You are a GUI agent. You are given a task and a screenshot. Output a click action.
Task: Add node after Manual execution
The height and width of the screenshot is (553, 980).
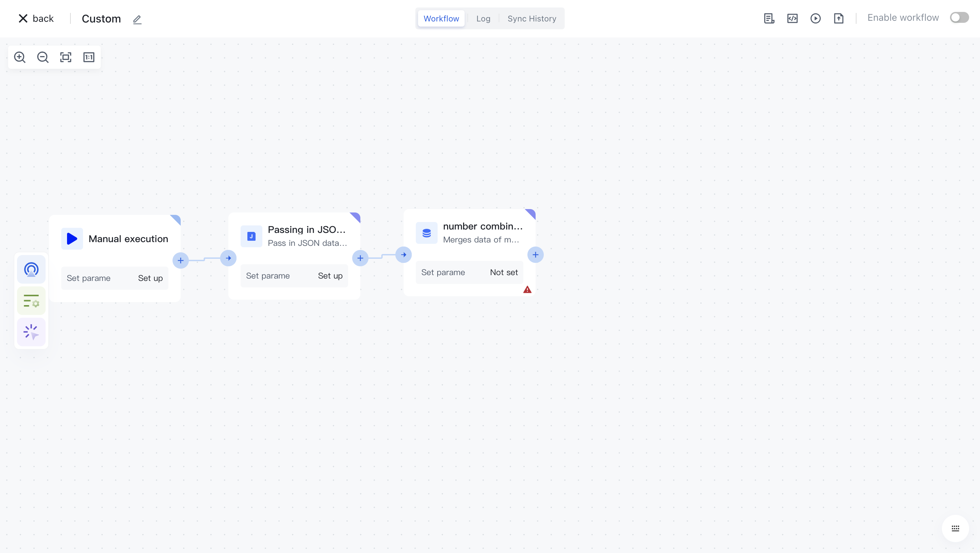[181, 260]
